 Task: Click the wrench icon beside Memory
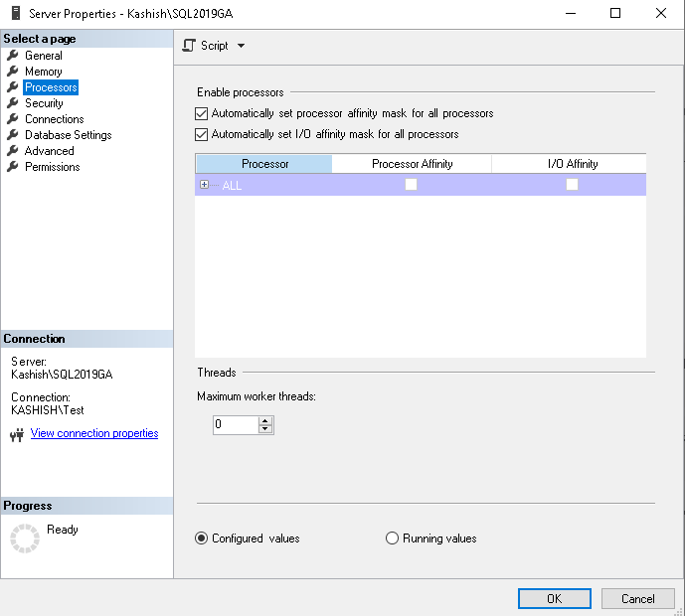[x=13, y=72]
